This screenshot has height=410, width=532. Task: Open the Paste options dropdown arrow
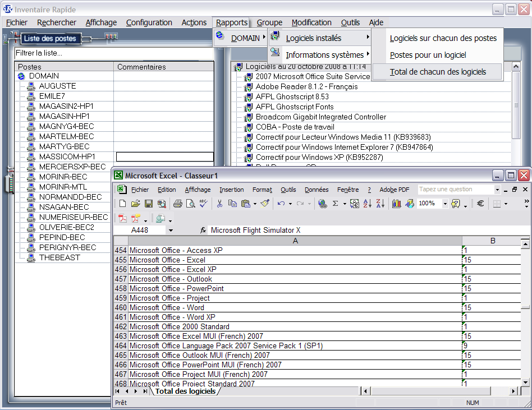pyautogui.click(x=255, y=204)
